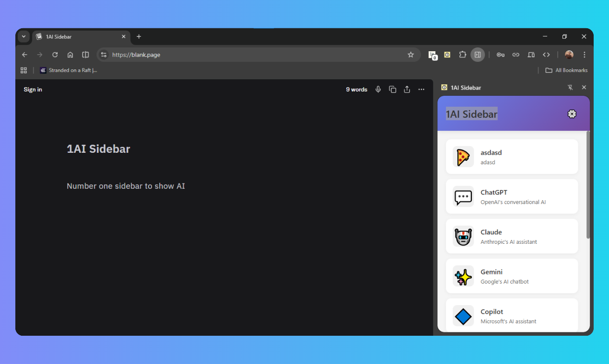The height and width of the screenshot is (364, 609).
Task: Select the ChatGPT assistant card
Action: pyautogui.click(x=512, y=196)
